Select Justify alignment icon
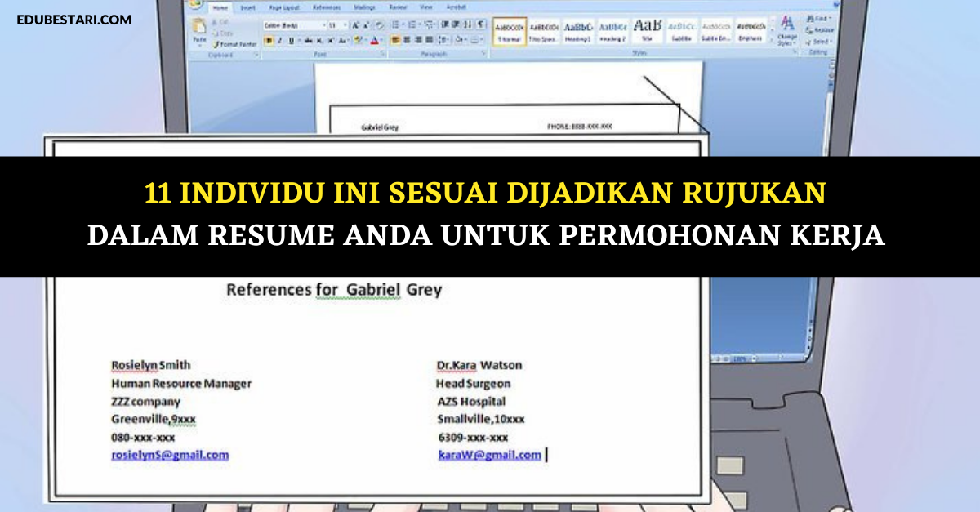The image size is (980, 512). coord(430,40)
